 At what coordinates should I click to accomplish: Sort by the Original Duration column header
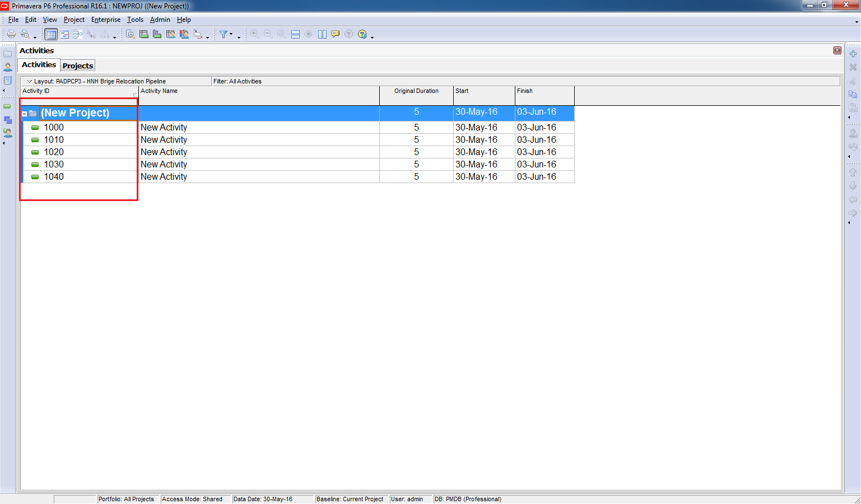tap(416, 91)
